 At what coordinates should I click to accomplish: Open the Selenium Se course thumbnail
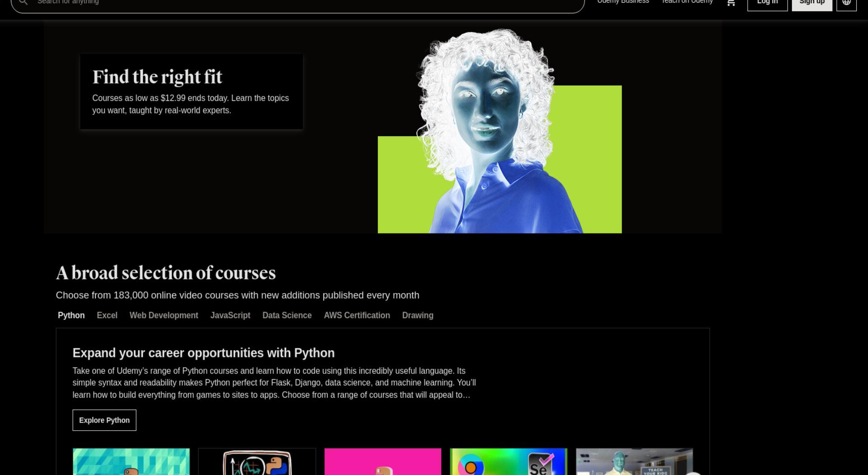coord(509,461)
